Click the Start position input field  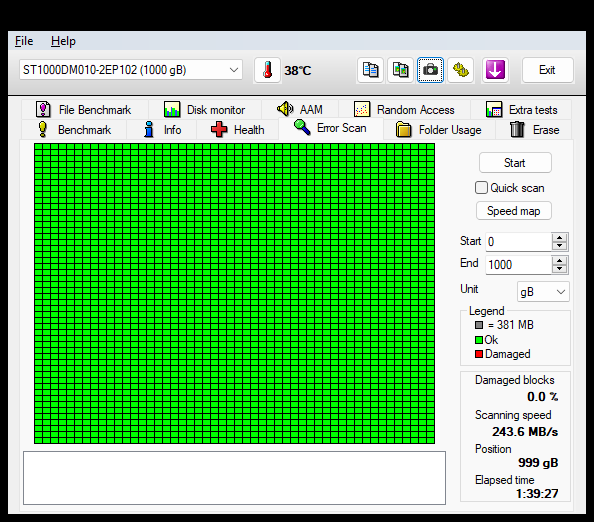518,242
